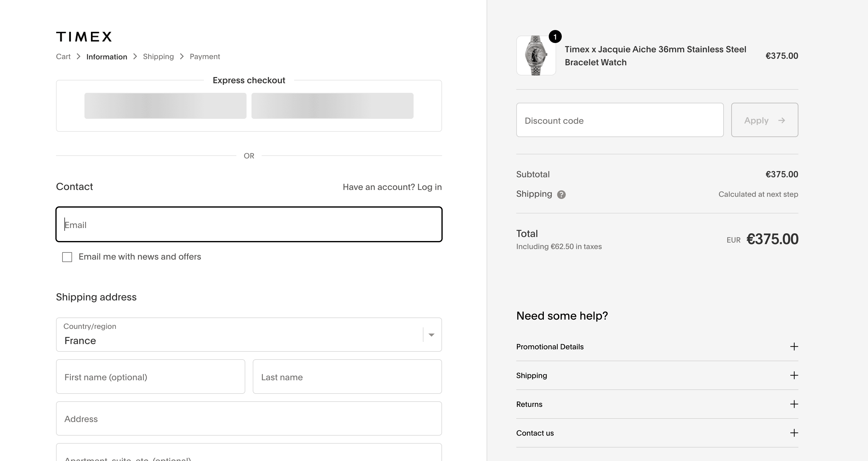Screen dimensions: 868x461
Task: Click the First name (optional) field
Action: [150, 377]
